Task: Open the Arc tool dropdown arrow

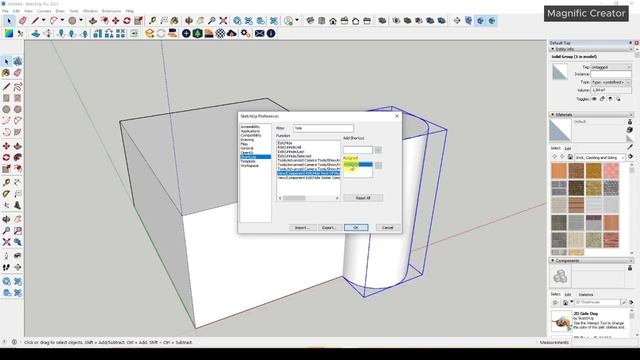Action: pos(62,20)
